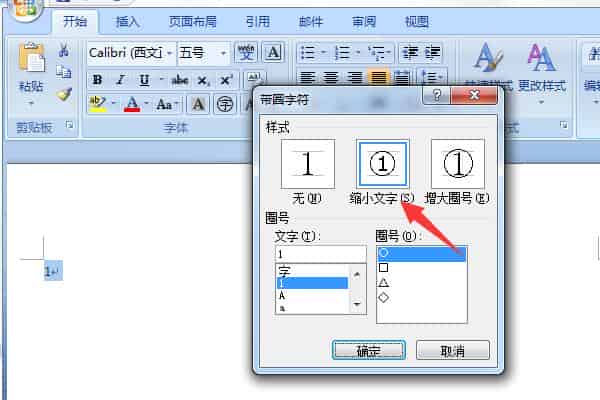This screenshot has width=600, height=400.
Task: Toggle Italic formatting
Action: click(121, 80)
